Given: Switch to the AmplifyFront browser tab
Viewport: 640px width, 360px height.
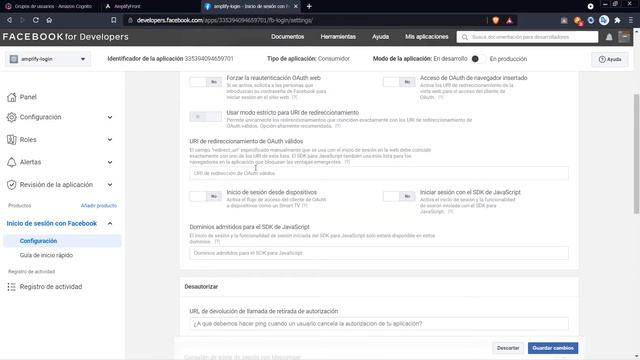Looking at the screenshot, I should pos(127,7).
